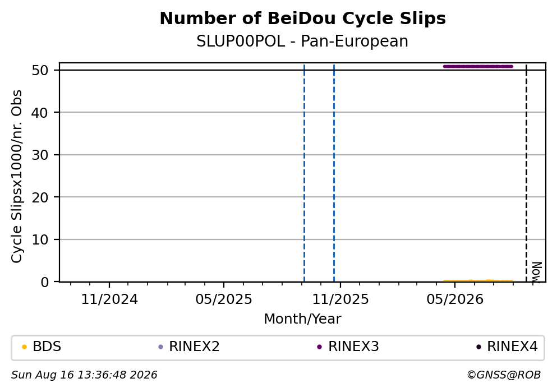The height and width of the screenshot is (392, 557).
Task: Click the 05/2026 x-axis tick label
Action: 455,299
